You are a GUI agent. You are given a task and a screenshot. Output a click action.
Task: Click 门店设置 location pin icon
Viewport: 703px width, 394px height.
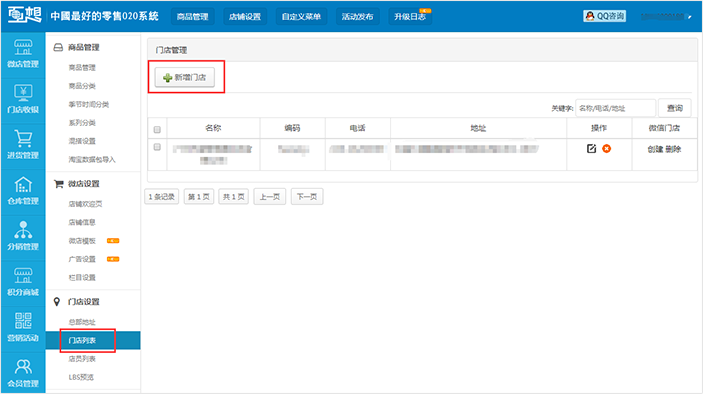click(57, 302)
